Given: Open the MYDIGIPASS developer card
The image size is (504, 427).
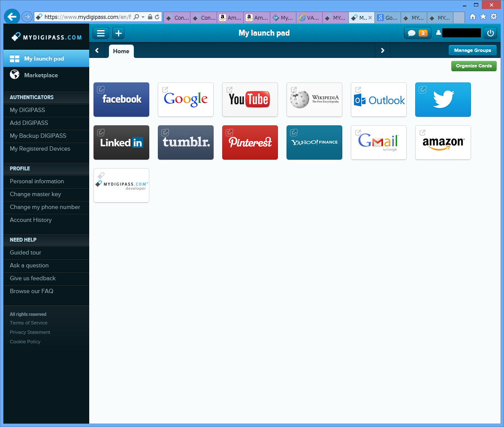Looking at the screenshot, I should tap(121, 185).
